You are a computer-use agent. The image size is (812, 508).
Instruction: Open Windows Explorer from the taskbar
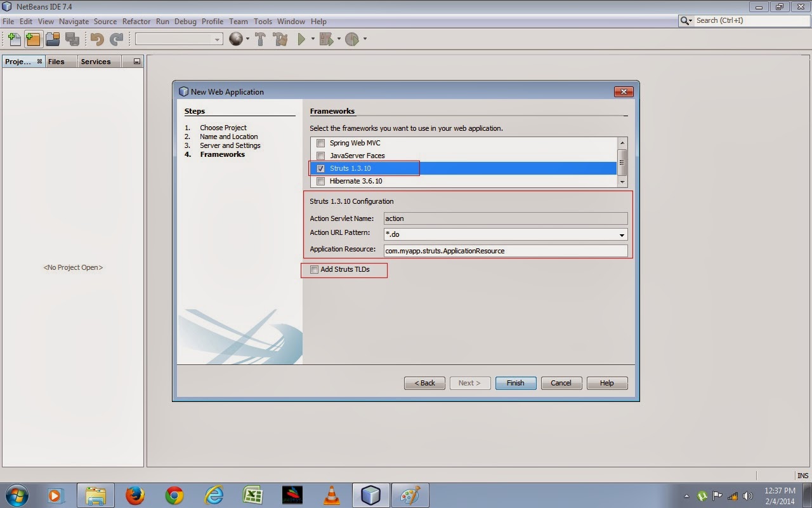point(95,495)
